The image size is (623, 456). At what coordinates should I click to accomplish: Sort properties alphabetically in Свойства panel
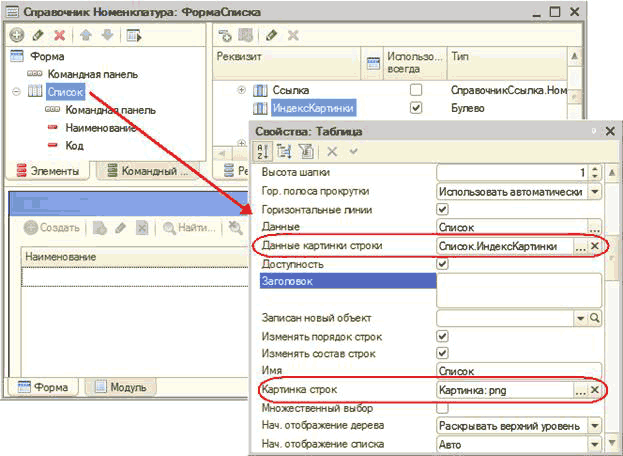[x=259, y=150]
